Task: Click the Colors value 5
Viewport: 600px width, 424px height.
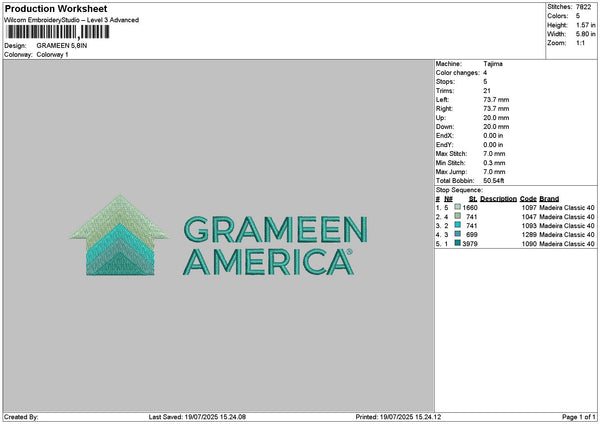Action: click(578, 16)
